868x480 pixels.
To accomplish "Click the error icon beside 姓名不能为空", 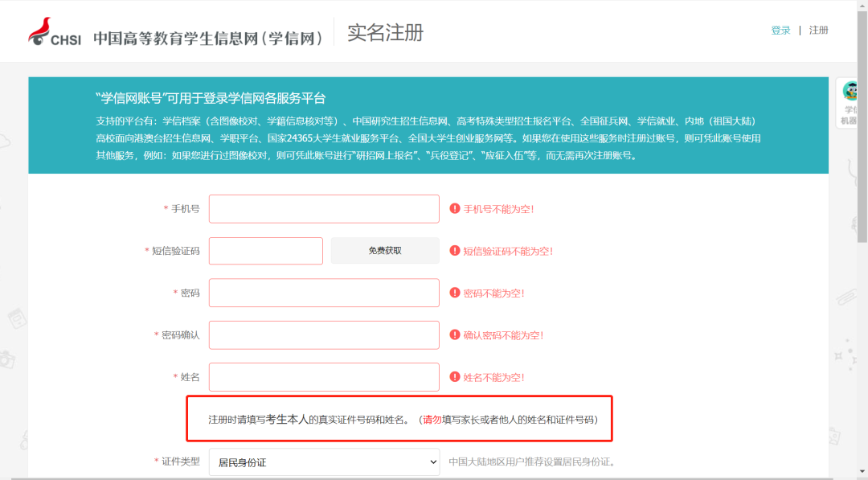I will click(x=455, y=377).
